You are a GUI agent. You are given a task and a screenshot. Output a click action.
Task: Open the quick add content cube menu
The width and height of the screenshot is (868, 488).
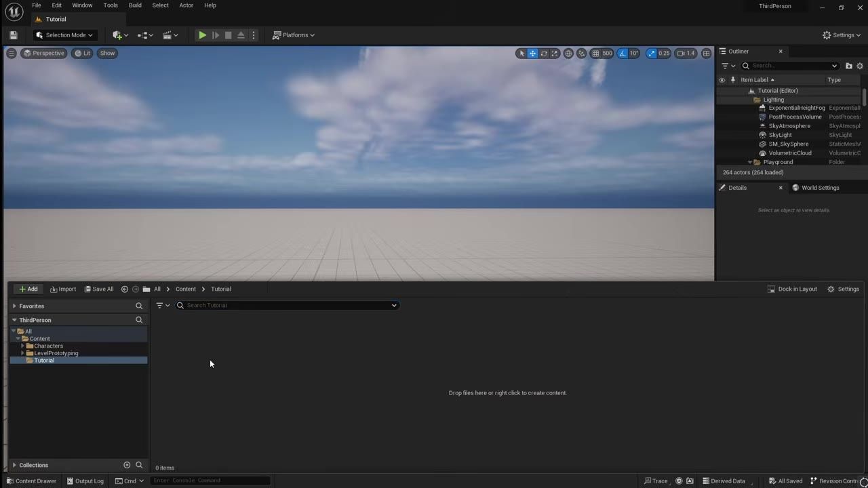point(120,35)
